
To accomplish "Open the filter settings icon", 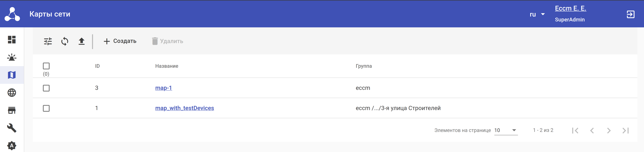I will [48, 41].
